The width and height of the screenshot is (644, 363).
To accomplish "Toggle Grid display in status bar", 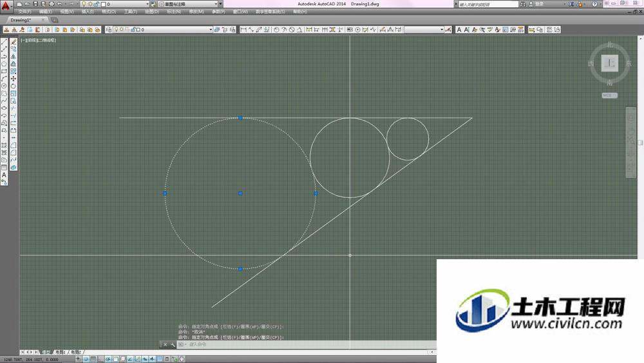I will [93, 359].
